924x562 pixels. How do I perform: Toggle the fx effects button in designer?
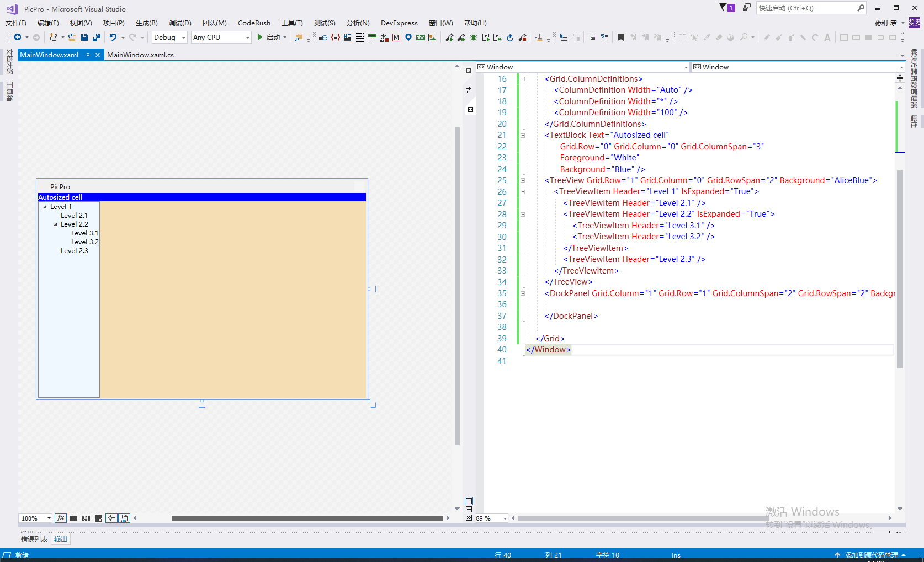[61, 518]
